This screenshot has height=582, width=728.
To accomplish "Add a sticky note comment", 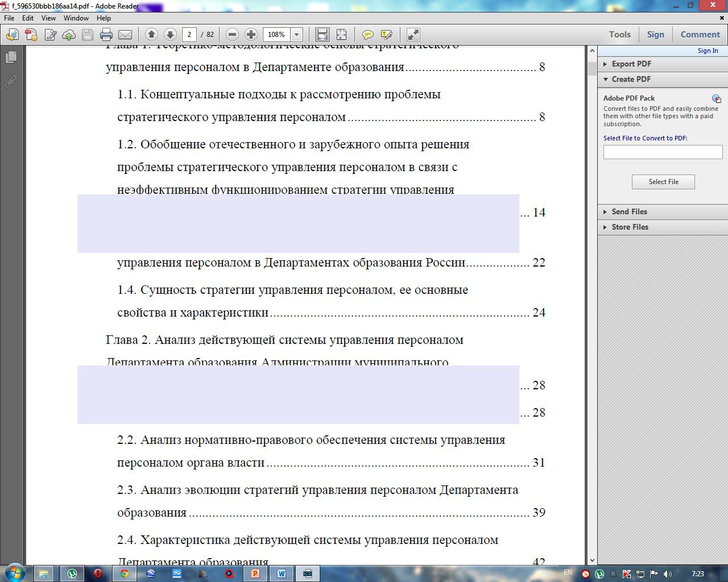I will (368, 35).
